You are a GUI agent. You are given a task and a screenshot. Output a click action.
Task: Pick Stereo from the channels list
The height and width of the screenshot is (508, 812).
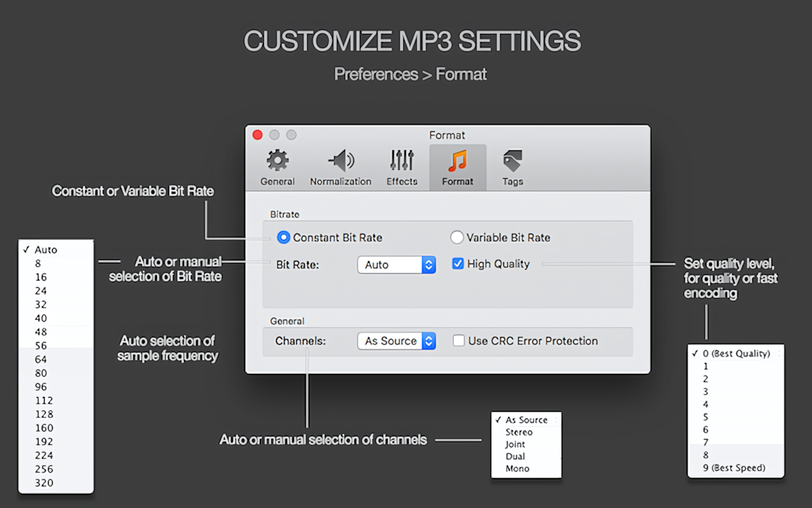518,431
